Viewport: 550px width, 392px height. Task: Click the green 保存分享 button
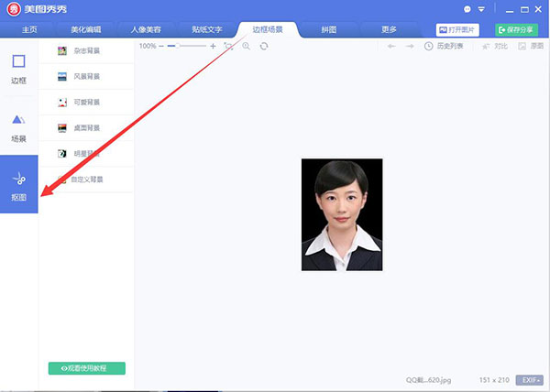517,29
